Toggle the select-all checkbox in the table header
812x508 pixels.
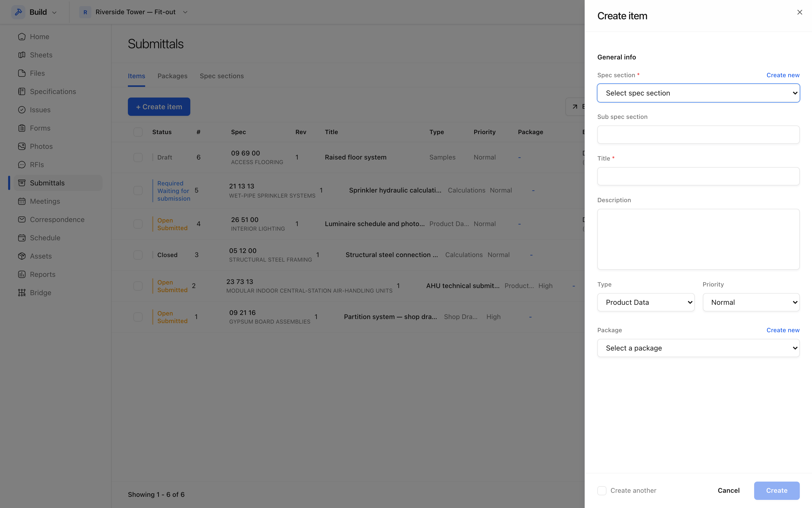[x=138, y=132]
